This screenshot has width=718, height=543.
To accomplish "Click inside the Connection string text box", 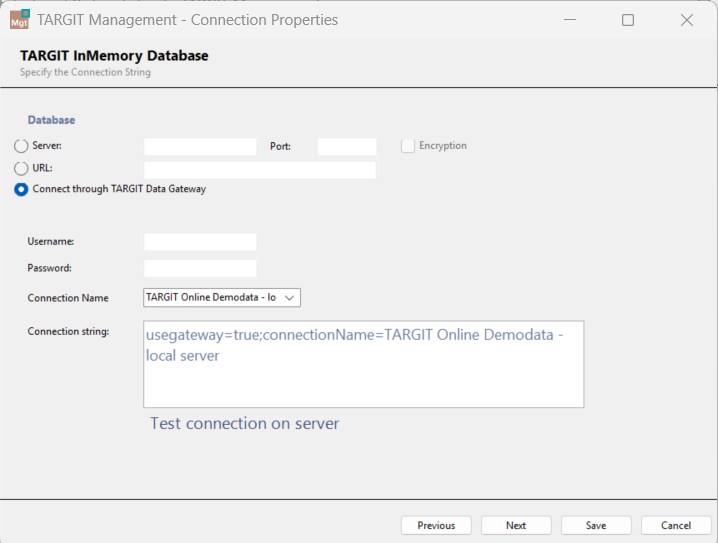I will (364, 364).
